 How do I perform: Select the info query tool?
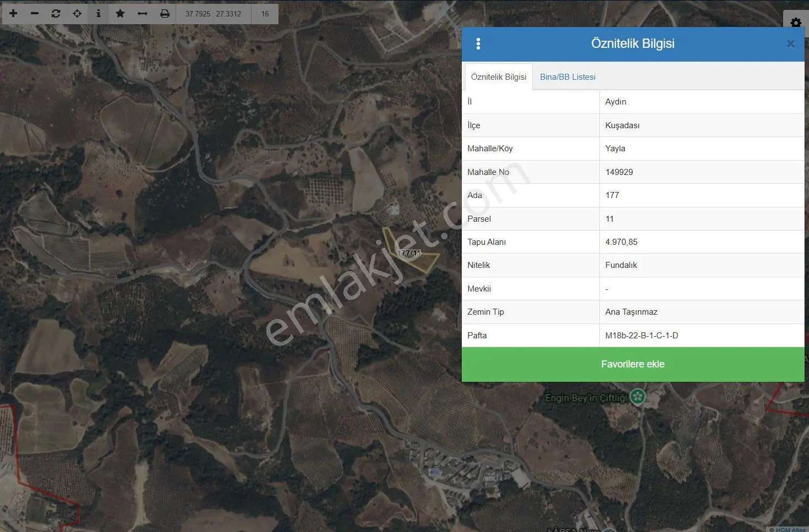click(99, 13)
